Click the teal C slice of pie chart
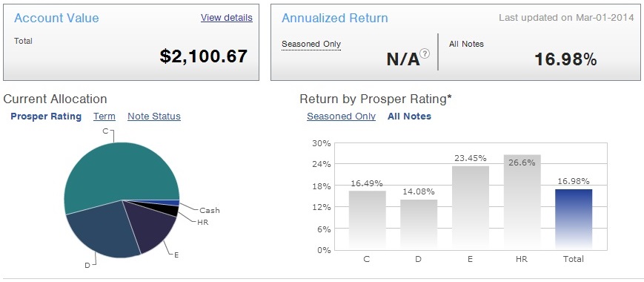The height and width of the screenshot is (282, 644). pyautogui.click(x=119, y=173)
